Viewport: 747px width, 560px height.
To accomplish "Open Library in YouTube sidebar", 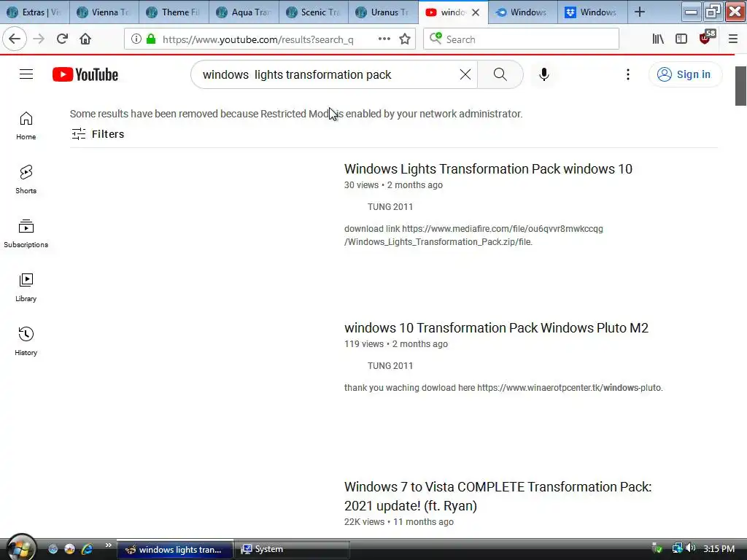I will point(26,287).
